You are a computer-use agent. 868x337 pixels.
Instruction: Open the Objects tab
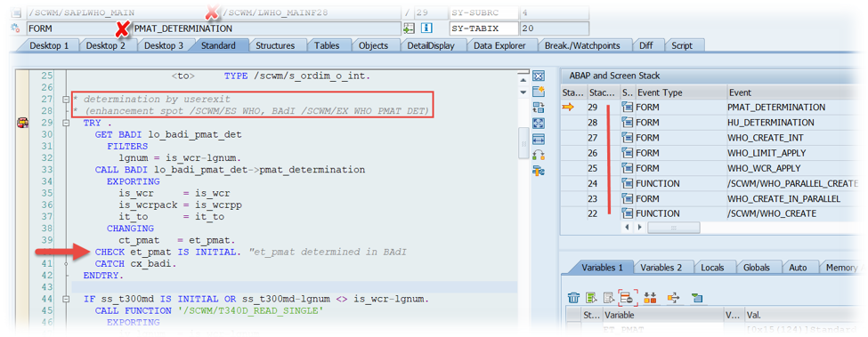[374, 46]
